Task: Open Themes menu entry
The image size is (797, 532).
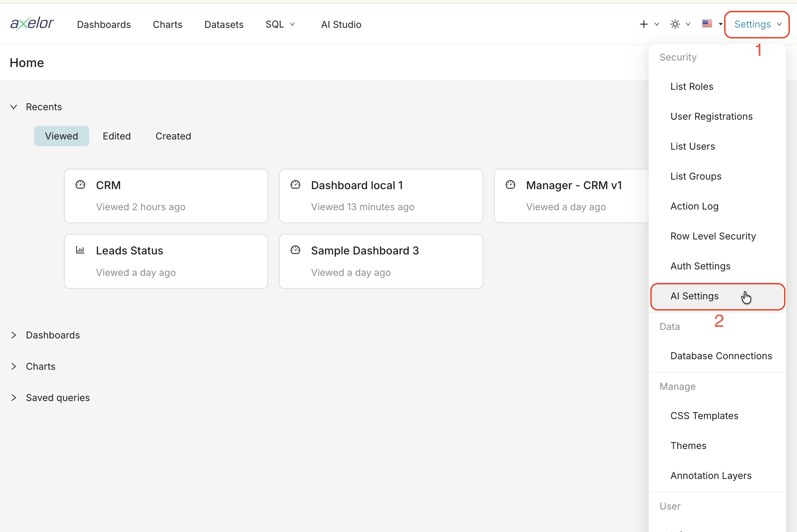Action: (717, 446)
